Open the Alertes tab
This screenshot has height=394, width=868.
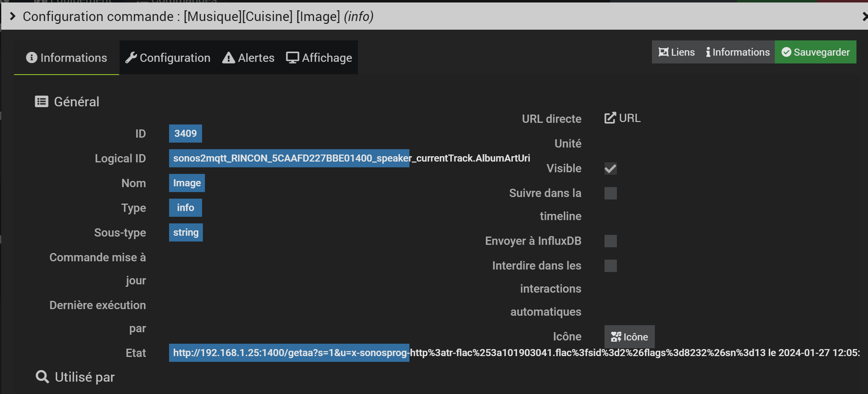[248, 58]
